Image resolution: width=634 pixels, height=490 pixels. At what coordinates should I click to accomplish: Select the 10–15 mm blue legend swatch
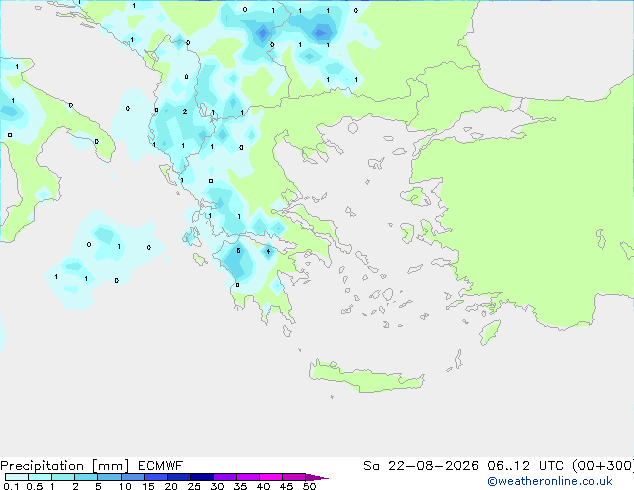click(132, 477)
